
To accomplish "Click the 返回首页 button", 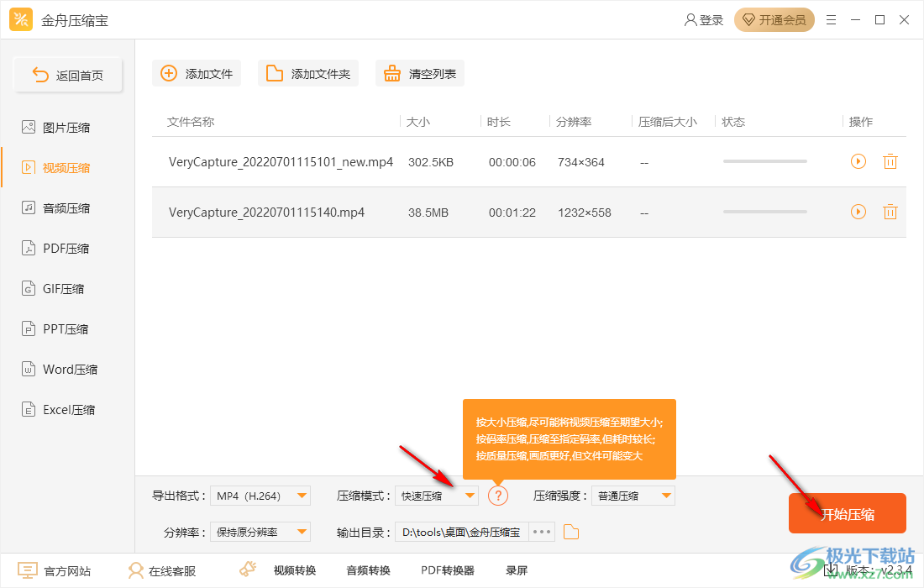I will click(x=68, y=75).
